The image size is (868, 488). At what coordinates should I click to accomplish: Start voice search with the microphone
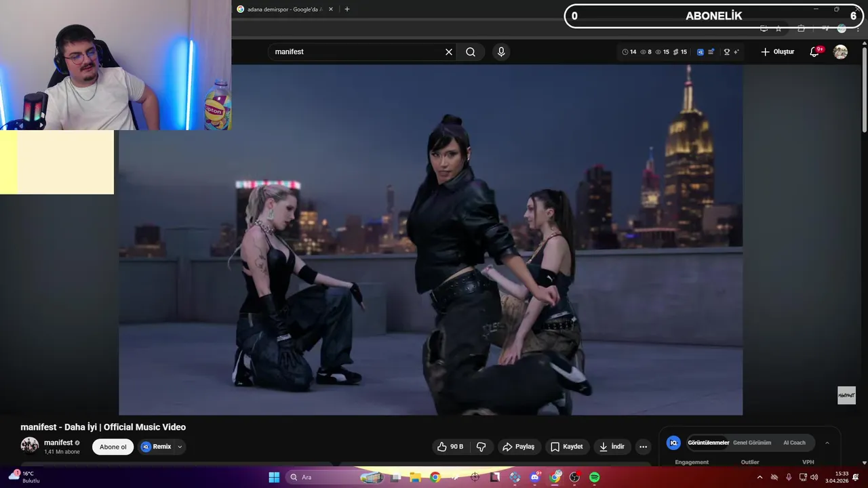(501, 52)
